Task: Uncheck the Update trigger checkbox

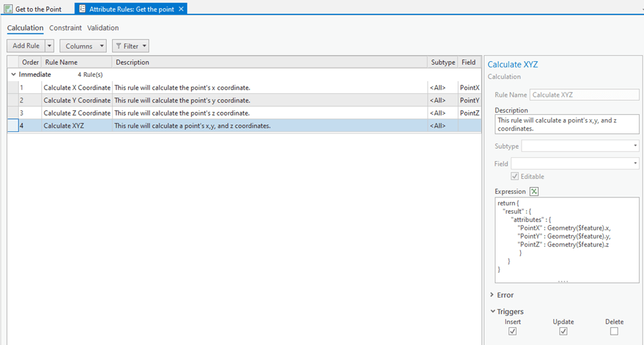Action: click(x=563, y=331)
